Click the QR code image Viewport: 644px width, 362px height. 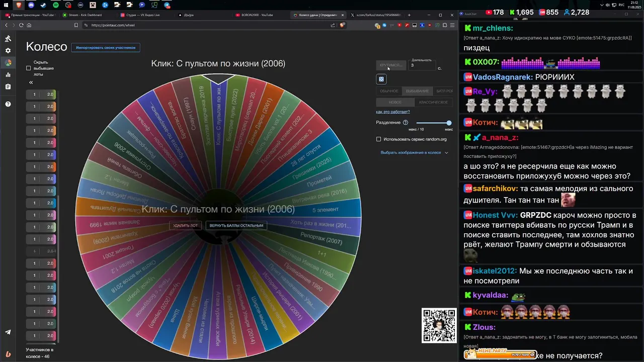(x=439, y=325)
